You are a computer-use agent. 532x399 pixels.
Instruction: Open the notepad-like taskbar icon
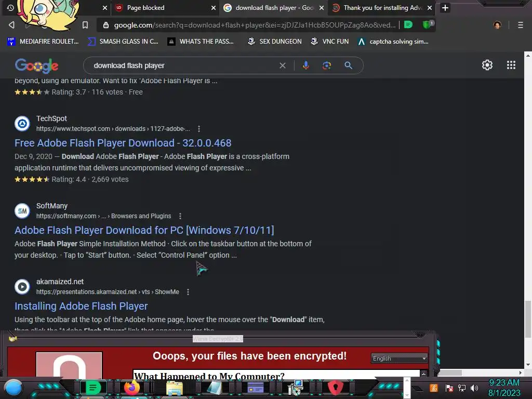tap(214, 388)
